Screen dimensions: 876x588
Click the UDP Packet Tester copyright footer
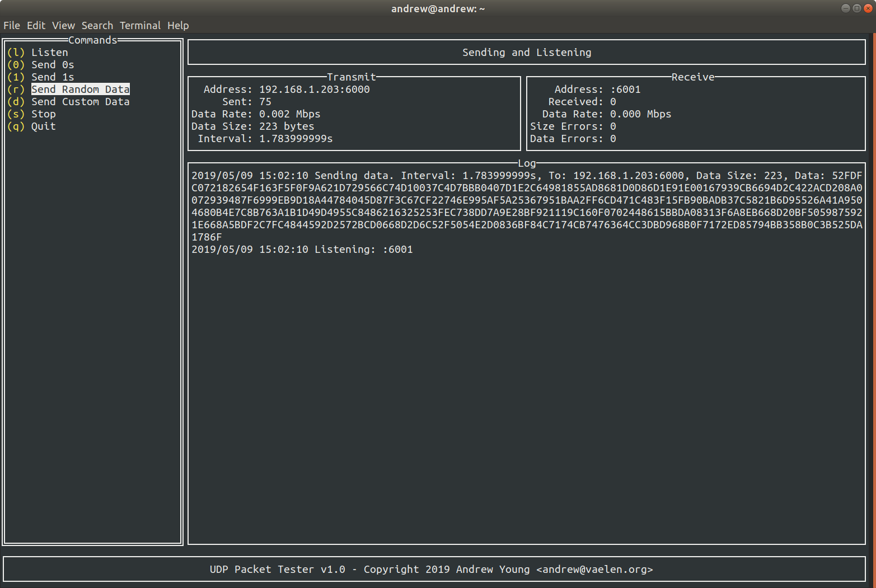tap(432, 569)
